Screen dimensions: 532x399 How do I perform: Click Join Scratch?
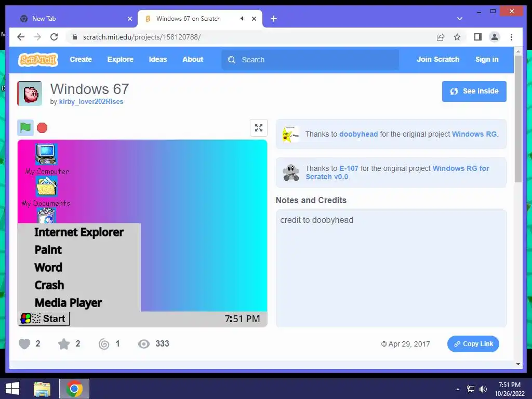pyautogui.click(x=437, y=59)
